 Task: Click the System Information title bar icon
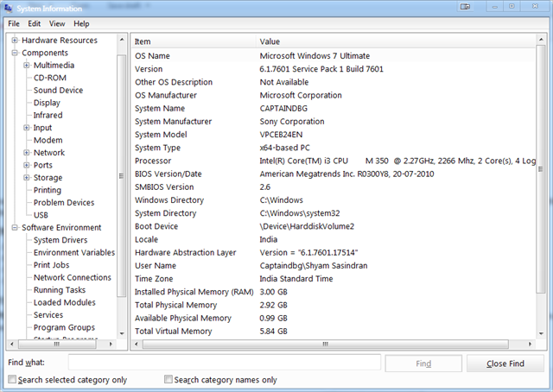point(8,8)
